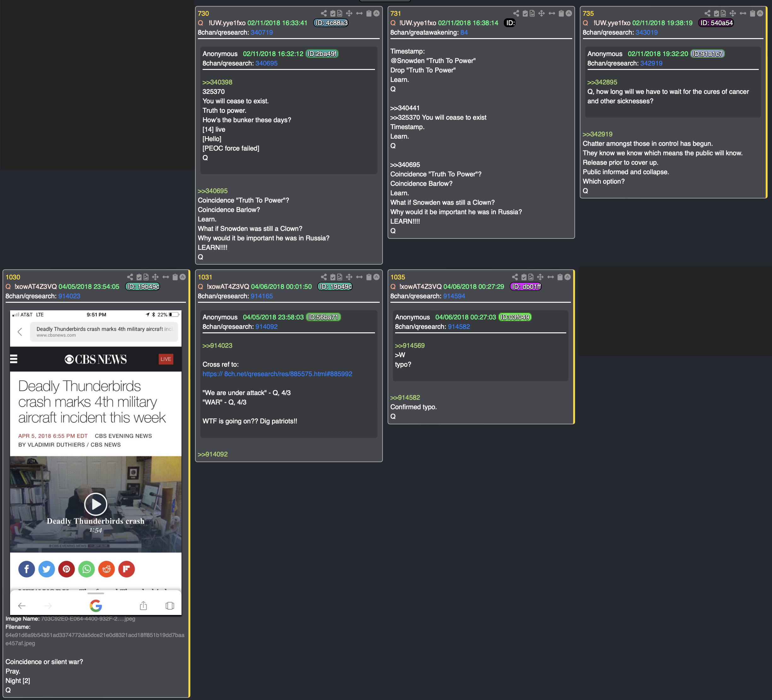772x700 pixels.
Task: Open qresearch post link 343019
Action: coord(646,32)
